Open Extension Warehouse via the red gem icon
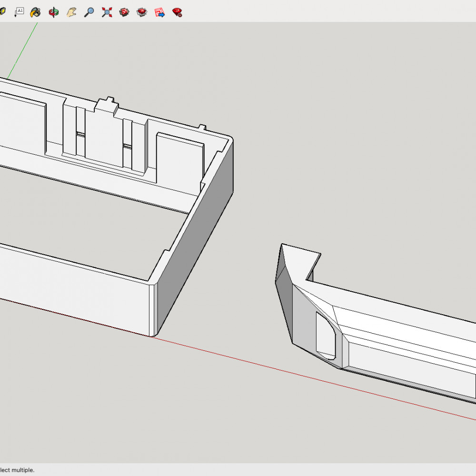 coord(178,12)
